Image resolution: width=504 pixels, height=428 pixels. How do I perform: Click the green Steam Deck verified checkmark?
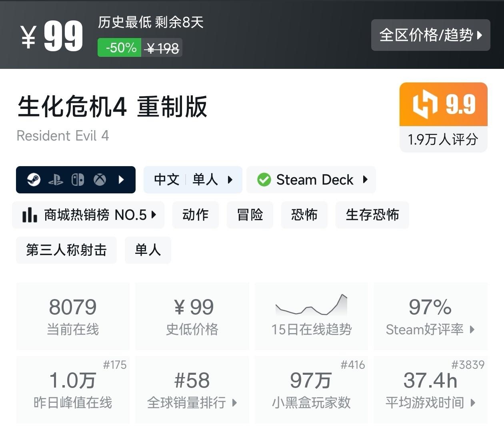(x=264, y=180)
